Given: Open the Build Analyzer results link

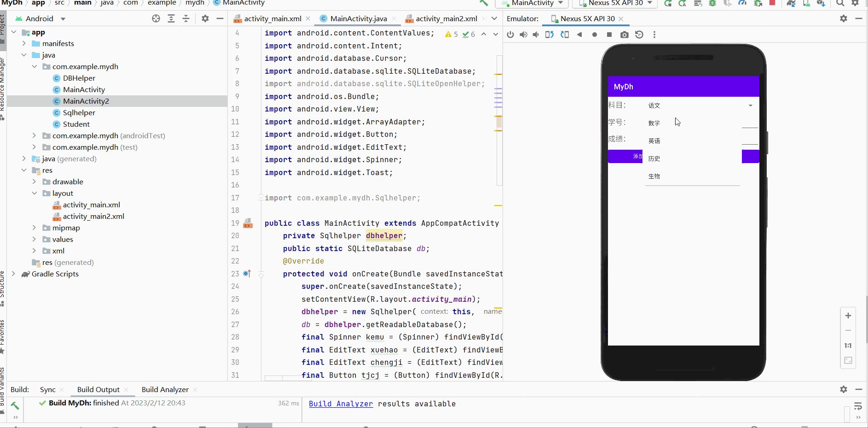Looking at the screenshot, I should (341, 404).
